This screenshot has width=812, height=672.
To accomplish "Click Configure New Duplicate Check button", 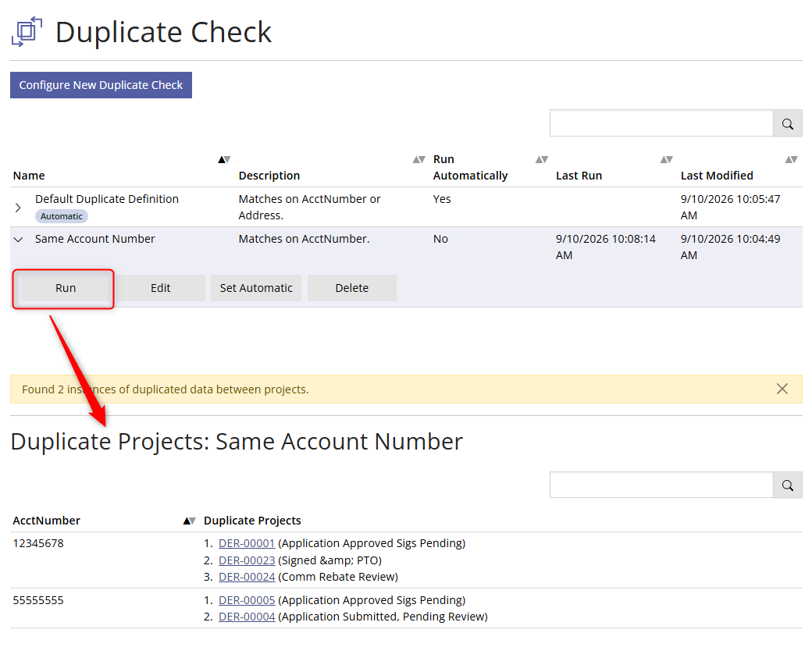I will click(x=101, y=85).
